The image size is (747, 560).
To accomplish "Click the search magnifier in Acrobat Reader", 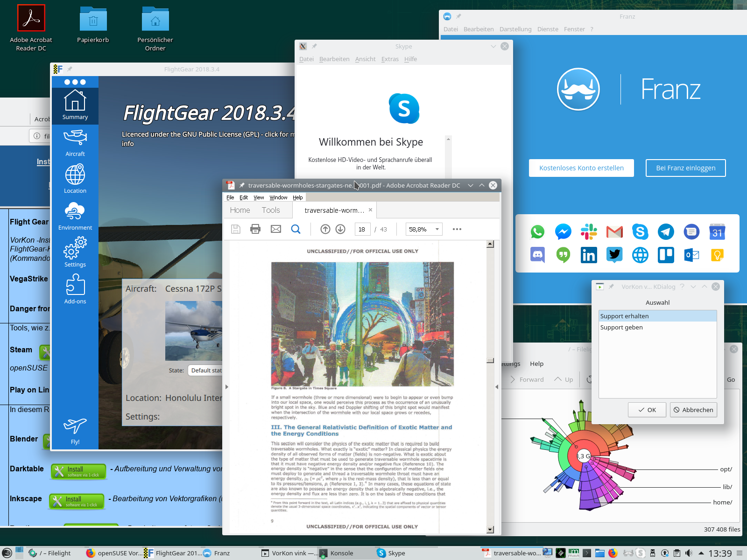I will tap(296, 229).
